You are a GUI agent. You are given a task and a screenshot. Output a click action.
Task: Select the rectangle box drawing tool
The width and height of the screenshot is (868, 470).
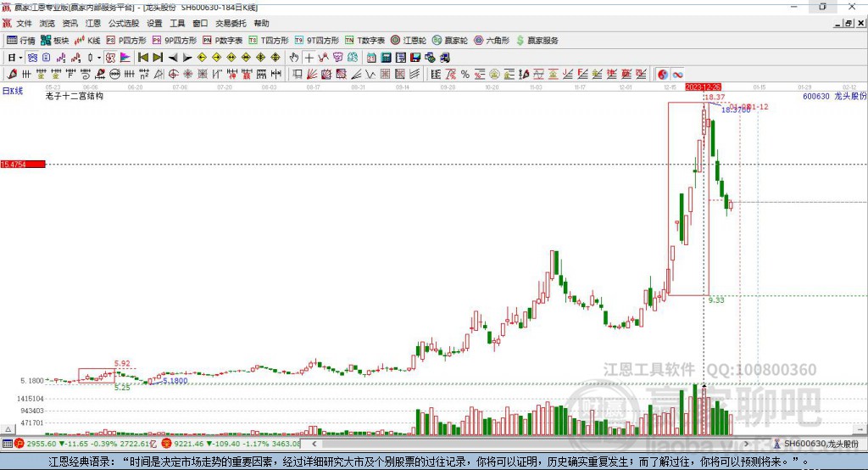(298, 75)
